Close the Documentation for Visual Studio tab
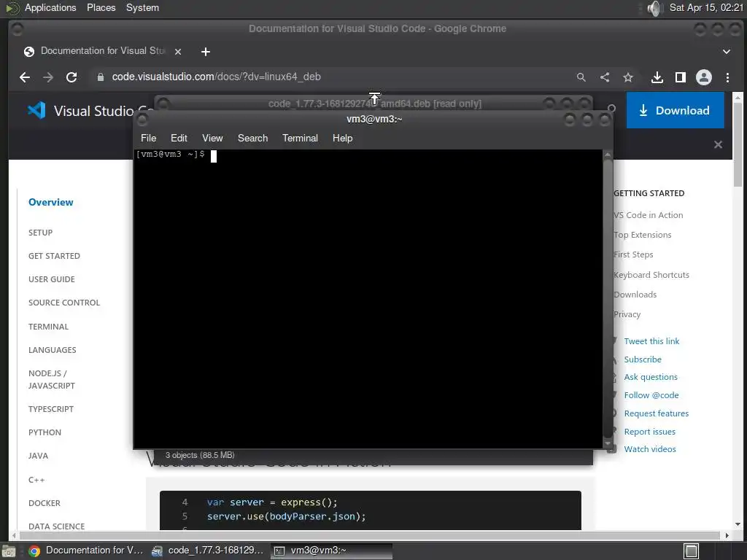 (178, 52)
